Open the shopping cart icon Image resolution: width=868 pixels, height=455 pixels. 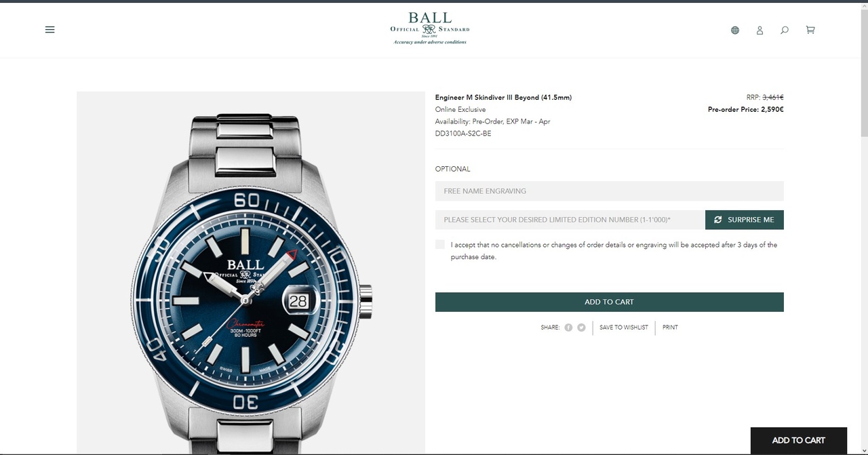coord(810,30)
